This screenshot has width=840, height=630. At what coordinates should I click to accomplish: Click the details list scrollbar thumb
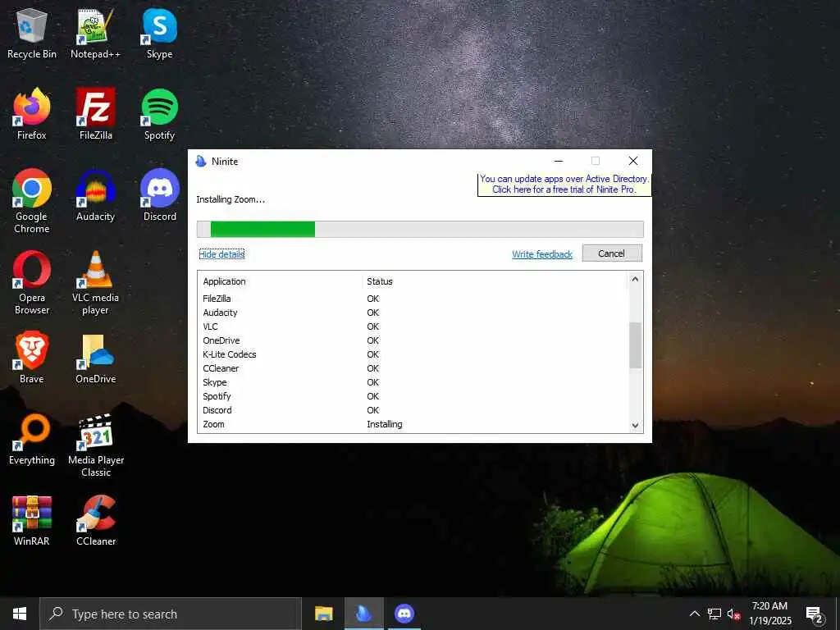coord(635,345)
